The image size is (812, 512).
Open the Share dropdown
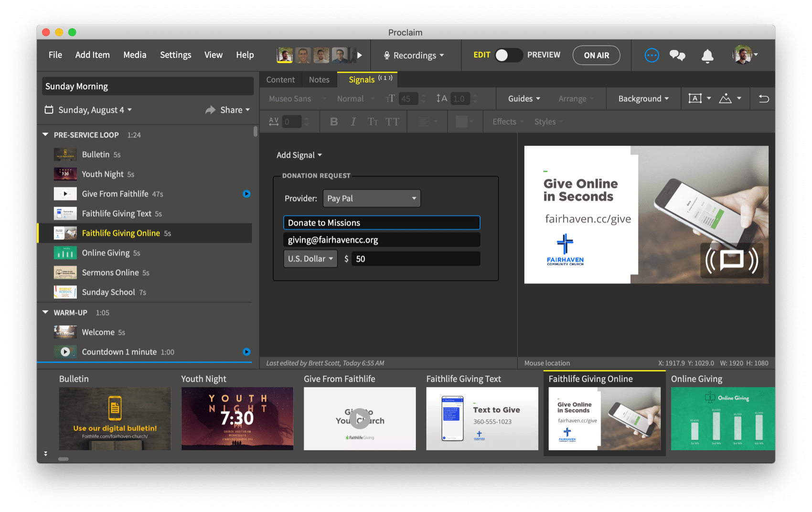[235, 110]
